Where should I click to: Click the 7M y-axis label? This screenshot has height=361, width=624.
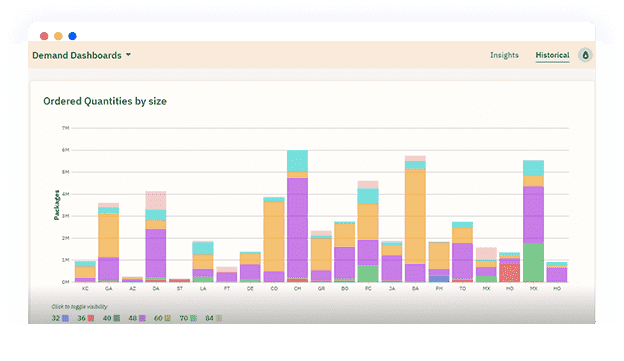click(66, 128)
